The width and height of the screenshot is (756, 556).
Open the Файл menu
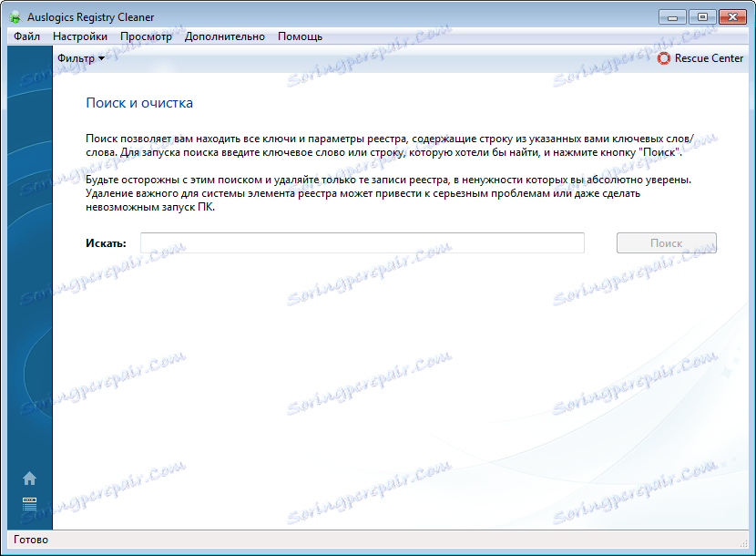[26, 36]
